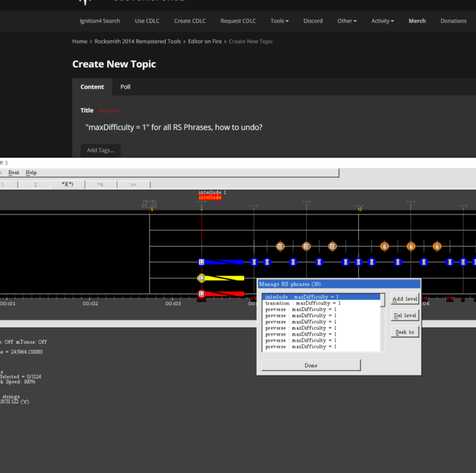Click the first orange note 7 on the track

[385, 247]
